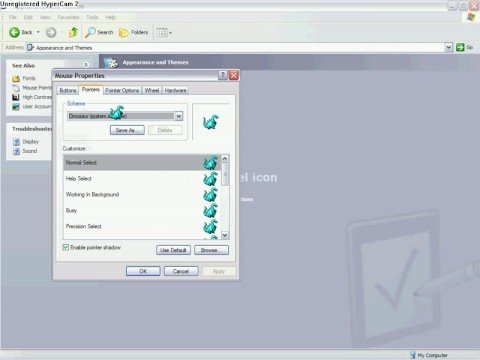Switch to Pointer Options tab
480x360 pixels.
(x=122, y=90)
